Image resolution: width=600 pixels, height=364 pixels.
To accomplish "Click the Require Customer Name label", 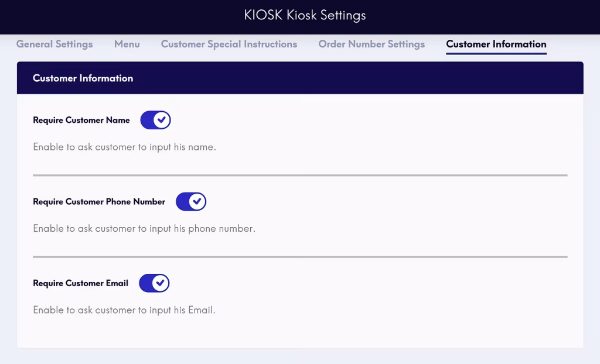I will [81, 120].
